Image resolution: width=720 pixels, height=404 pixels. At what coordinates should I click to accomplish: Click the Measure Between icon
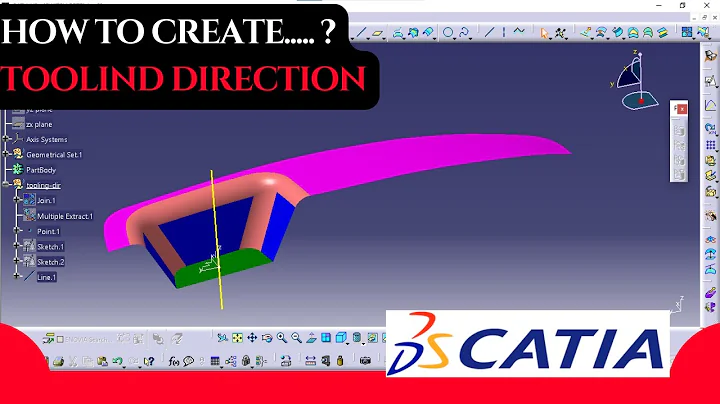point(310,361)
